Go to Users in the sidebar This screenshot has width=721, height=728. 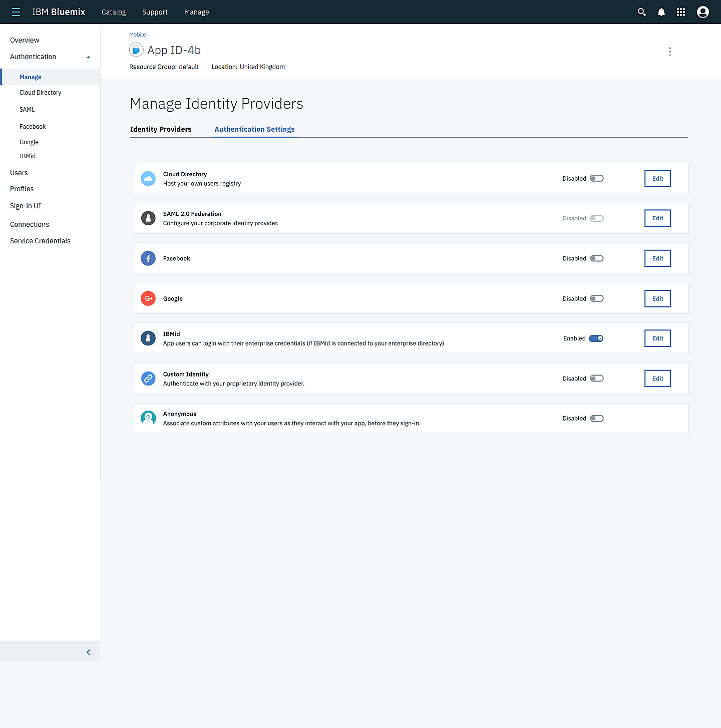[x=19, y=173]
